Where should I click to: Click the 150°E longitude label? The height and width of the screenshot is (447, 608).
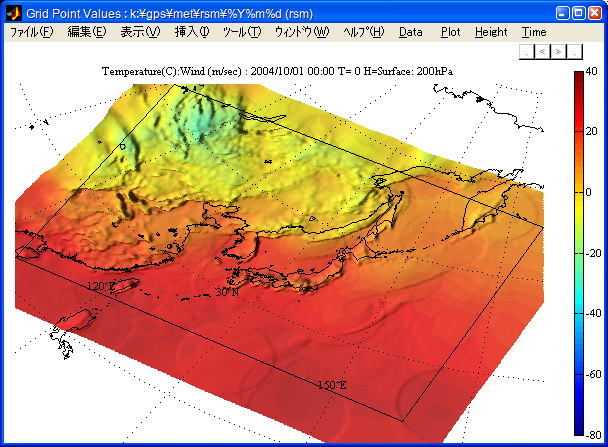[332, 385]
